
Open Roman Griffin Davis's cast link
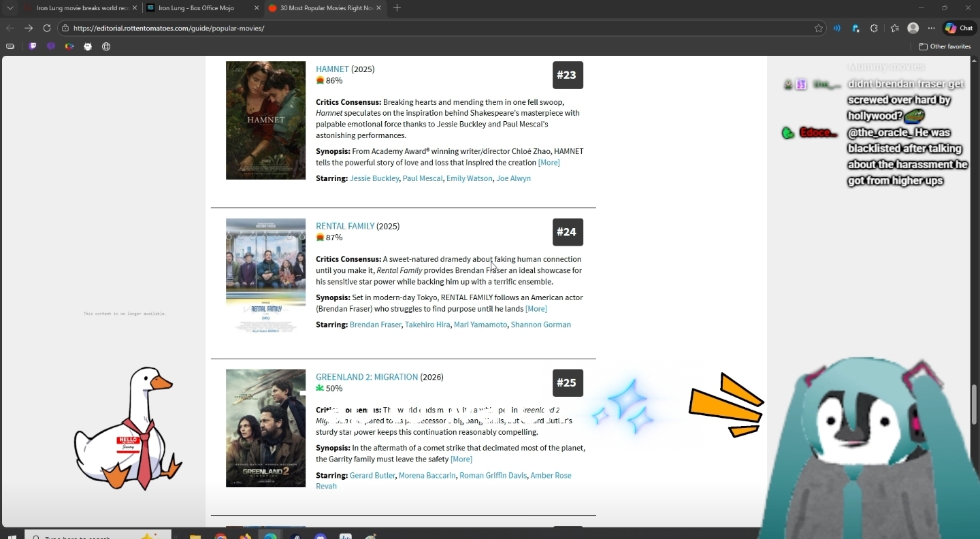pos(493,476)
